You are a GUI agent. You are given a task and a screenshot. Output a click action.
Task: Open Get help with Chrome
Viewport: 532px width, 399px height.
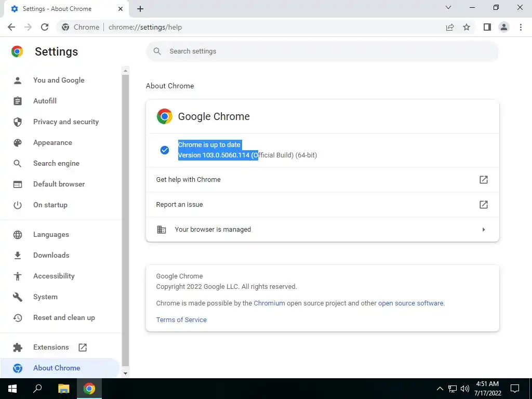322,179
